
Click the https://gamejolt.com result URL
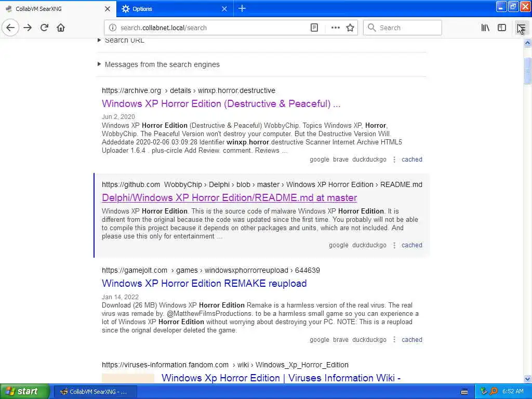pyautogui.click(x=211, y=270)
